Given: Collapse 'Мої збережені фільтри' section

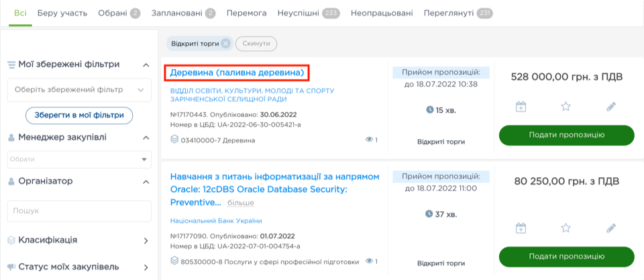Looking at the screenshot, I should pyautogui.click(x=146, y=64).
